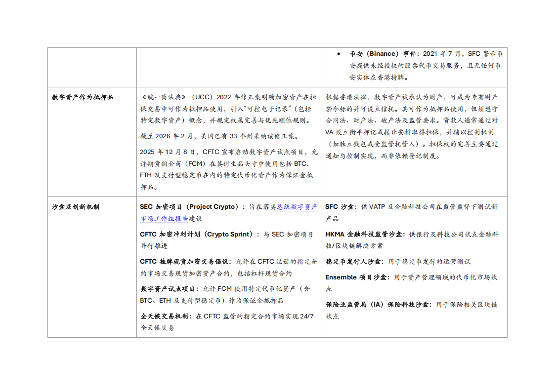Click text 用于稳定币发行的运营测试
The image size is (555, 392).
click(x=429, y=262)
